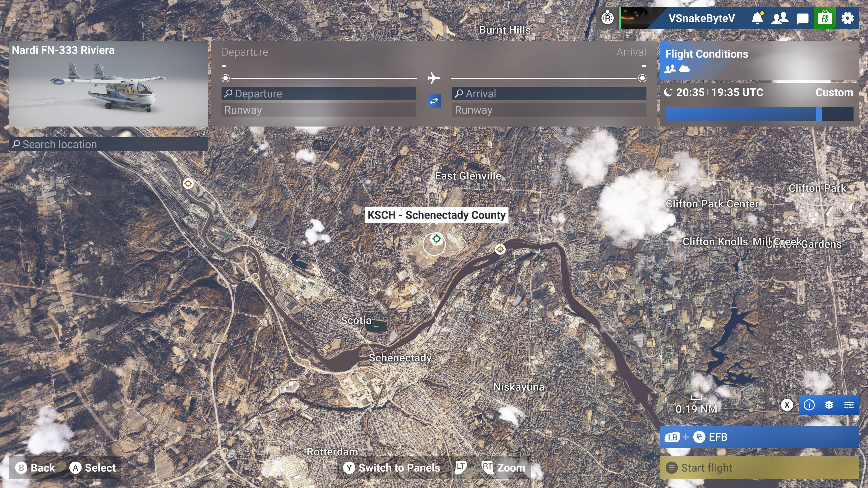The image size is (868, 488).
Task: Open the chat message icon
Action: coord(802,19)
